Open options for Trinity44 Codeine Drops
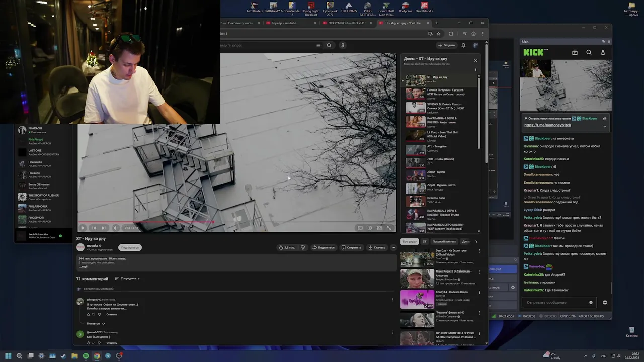 click(479, 293)
